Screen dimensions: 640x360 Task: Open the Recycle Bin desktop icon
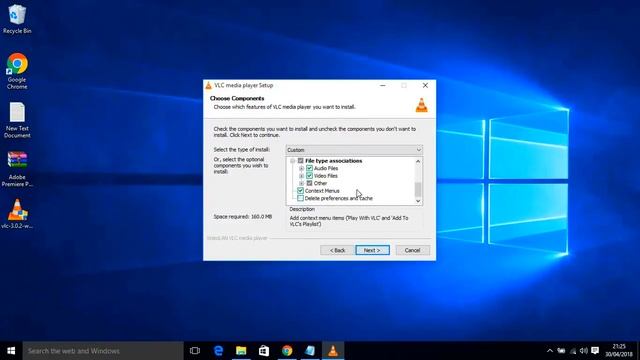(x=17, y=19)
